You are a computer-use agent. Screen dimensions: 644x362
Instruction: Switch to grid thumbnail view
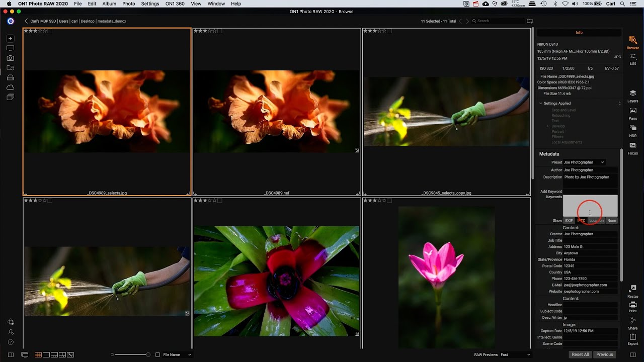pyautogui.click(x=38, y=355)
